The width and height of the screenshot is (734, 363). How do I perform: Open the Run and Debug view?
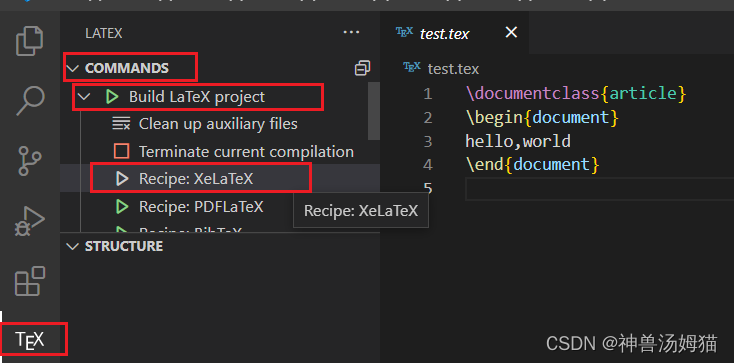click(x=30, y=221)
